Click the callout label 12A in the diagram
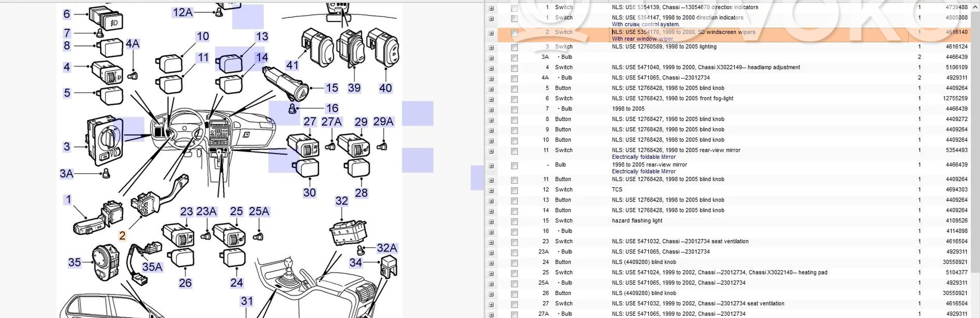The height and width of the screenshot is (318, 980). pos(183,12)
